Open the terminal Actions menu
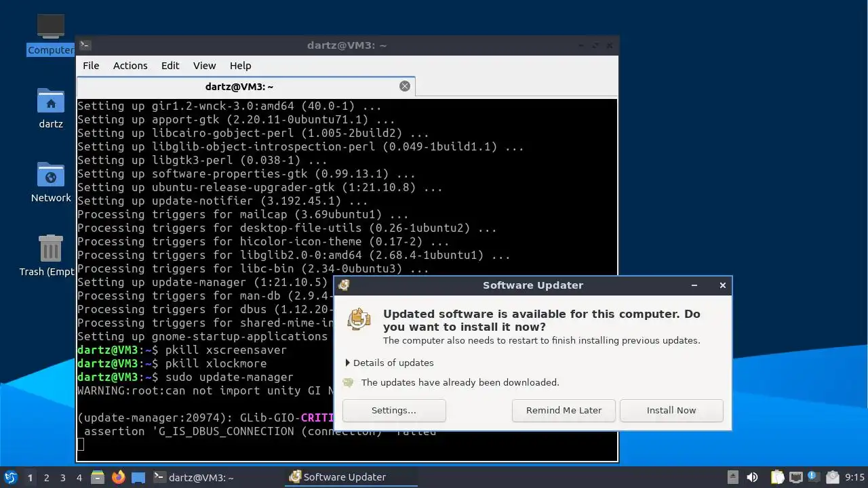This screenshot has height=488, width=868. (x=130, y=66)
